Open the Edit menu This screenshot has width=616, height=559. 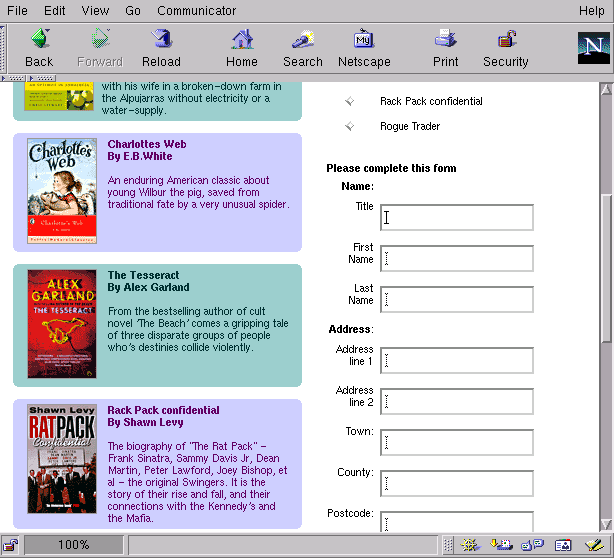point(54,11)
